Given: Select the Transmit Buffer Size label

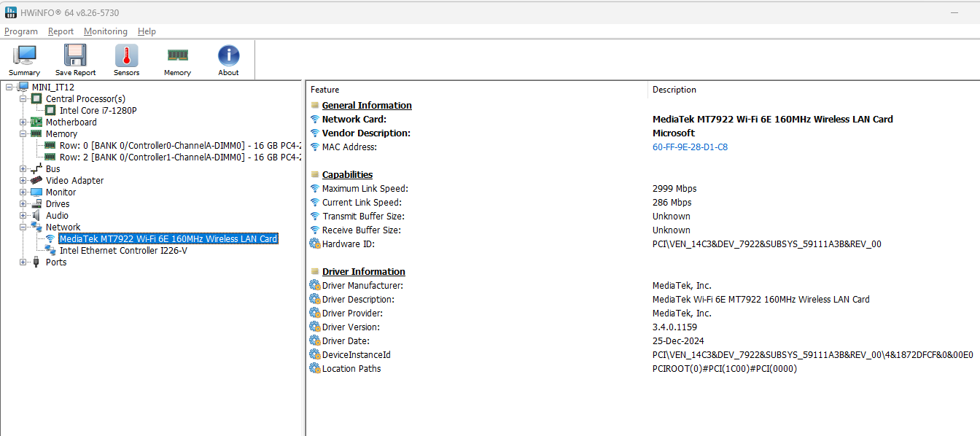Looking at the screenshot, I should click(363, 217).
